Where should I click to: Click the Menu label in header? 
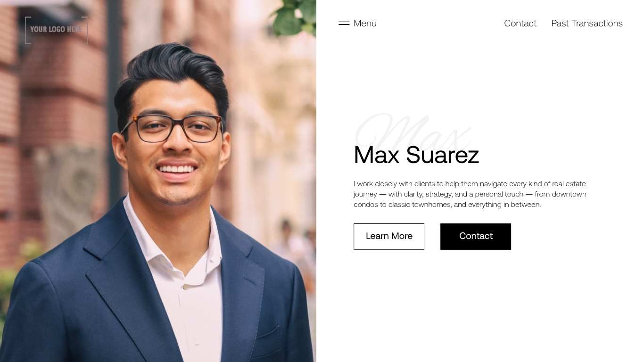point(365,23)
